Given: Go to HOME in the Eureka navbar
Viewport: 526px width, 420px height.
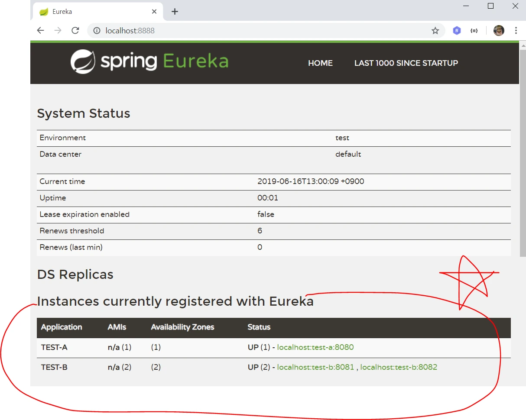Looking at the screenshot, I should coord(320,63).
